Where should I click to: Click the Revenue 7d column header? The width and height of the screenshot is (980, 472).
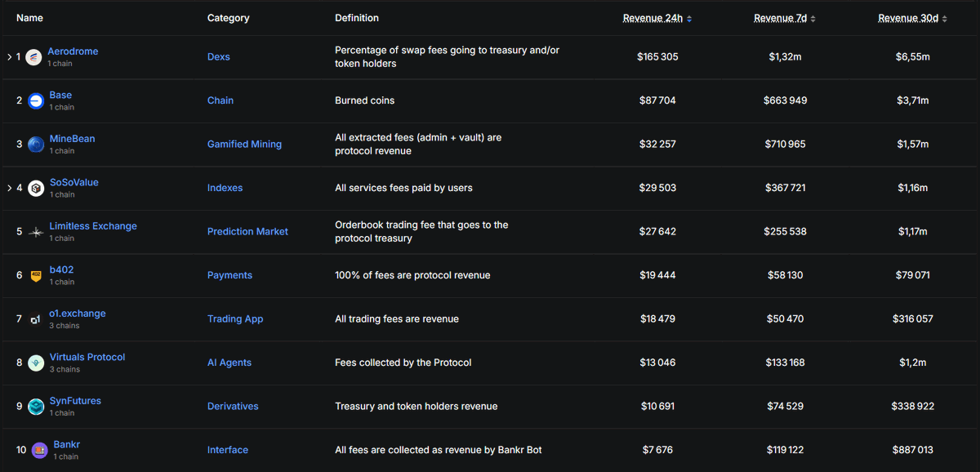pyautogui.click(x=781, y=18)
